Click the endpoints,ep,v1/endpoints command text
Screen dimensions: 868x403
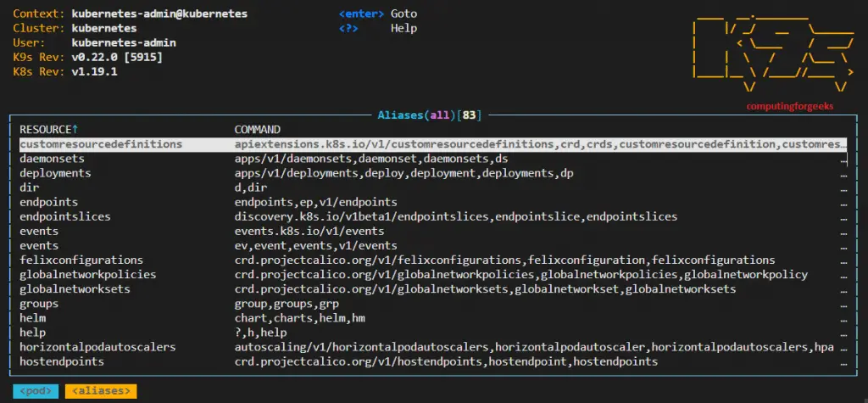(x=316, y=202)
